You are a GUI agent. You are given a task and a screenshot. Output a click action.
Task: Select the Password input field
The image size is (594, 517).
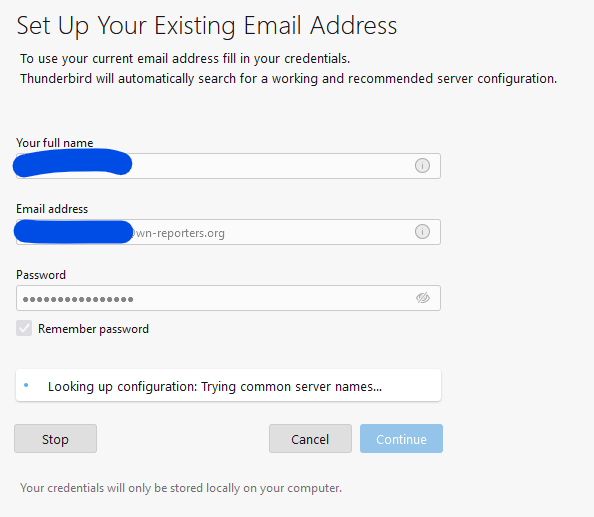click(x=228, y=298)
